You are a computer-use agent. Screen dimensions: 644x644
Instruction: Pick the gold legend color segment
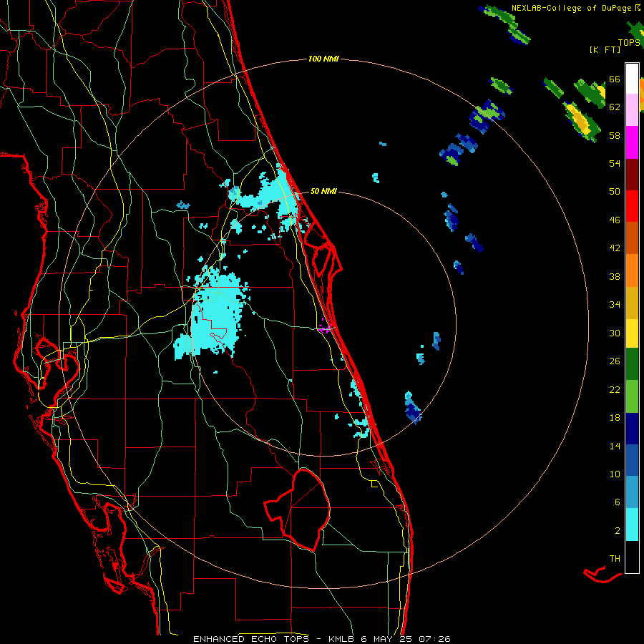(x=632, y=303)
